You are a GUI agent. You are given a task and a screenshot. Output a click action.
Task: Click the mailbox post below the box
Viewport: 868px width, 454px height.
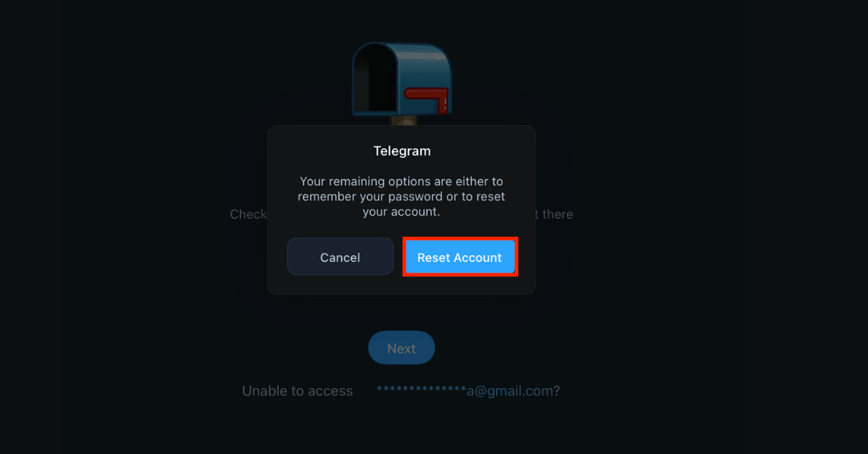point(402,121)
